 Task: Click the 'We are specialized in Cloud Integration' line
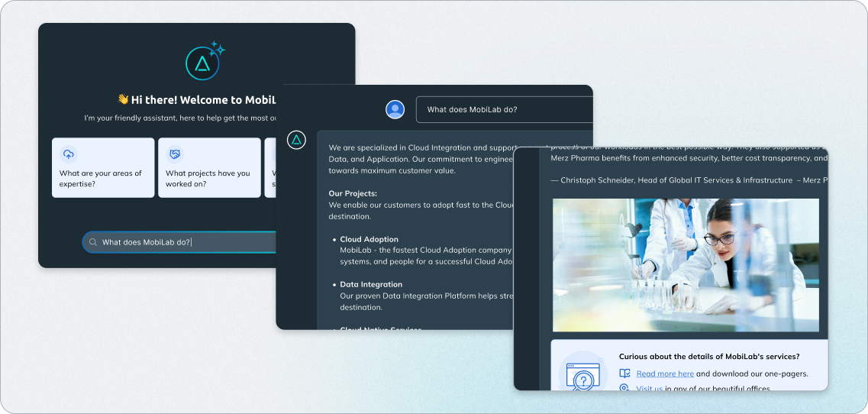421,147
